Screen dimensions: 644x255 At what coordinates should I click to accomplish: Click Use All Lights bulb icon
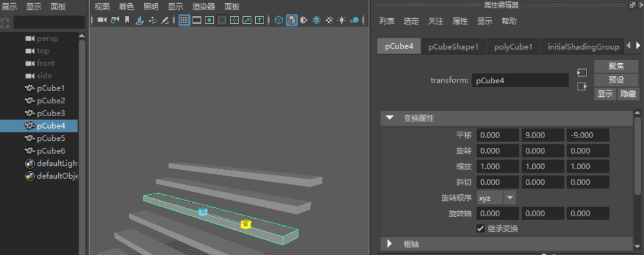[x=341, y=20]
